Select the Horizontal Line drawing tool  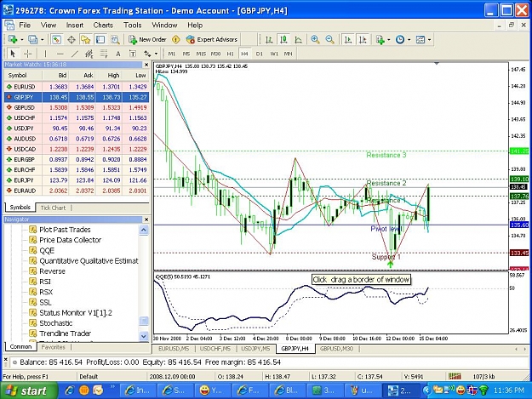pyautogui.click(x=60, y=54)
